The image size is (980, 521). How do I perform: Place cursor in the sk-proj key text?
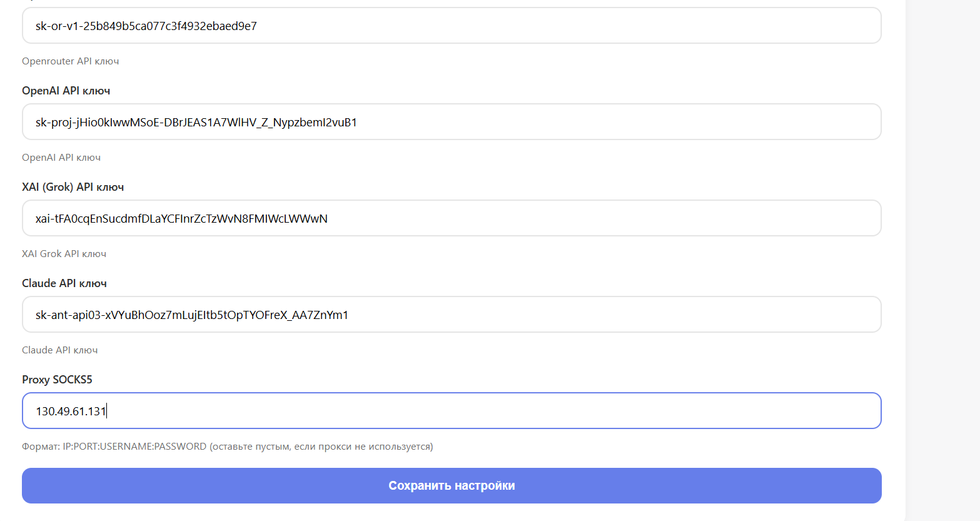[196, 123]
